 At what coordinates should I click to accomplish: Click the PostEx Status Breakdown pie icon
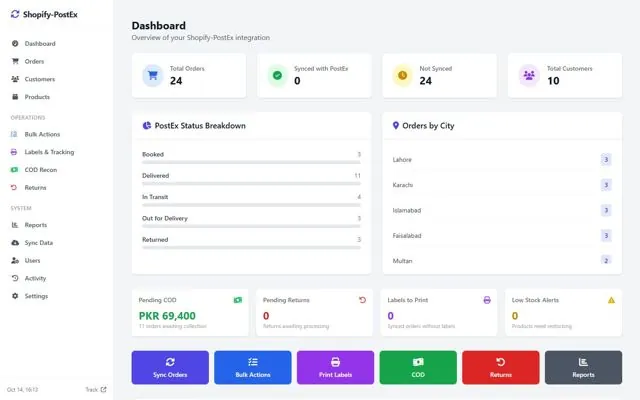147,125
